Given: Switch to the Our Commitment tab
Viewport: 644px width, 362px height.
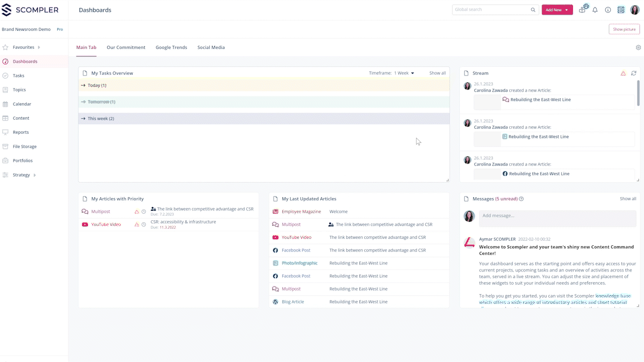Looking at the screenshot, I should pos(126,48).
